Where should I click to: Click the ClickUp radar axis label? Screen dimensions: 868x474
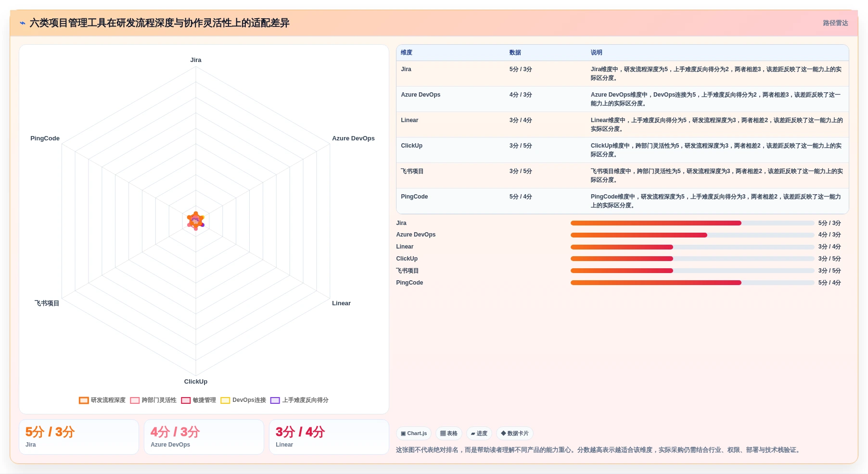[196, 382]
